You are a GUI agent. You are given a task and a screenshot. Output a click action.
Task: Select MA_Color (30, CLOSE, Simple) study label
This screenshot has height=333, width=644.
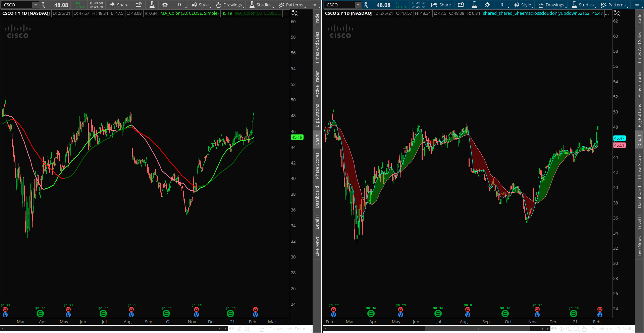(x=190, y=13)
